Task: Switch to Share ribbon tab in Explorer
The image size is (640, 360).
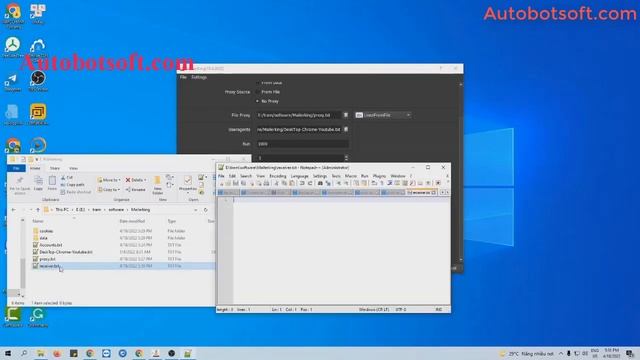Action: coord(55,168)
